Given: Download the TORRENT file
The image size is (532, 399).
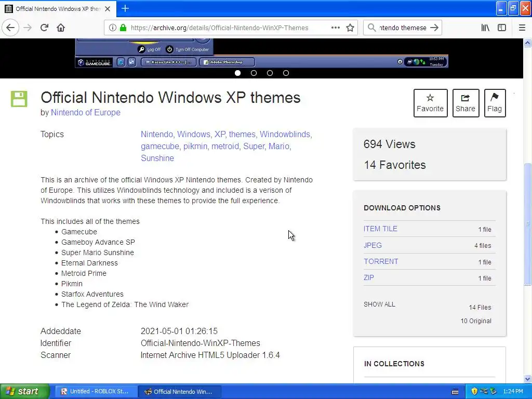Looking at the screenshot, I should 381,261.
